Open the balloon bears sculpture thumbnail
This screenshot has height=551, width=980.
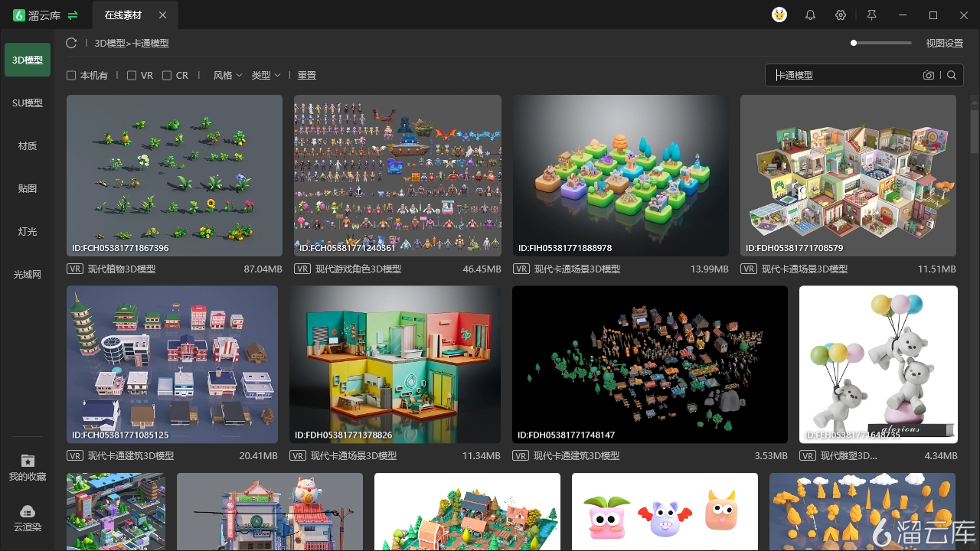click(878, 364)
